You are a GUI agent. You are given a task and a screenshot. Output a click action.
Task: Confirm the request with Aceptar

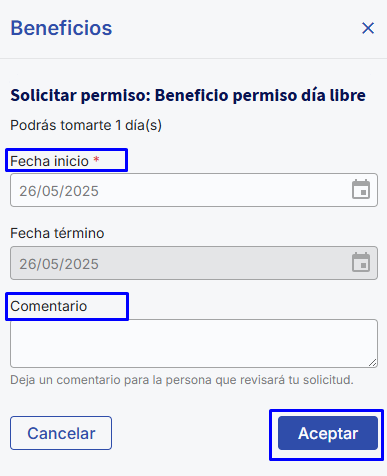point(328,433)
